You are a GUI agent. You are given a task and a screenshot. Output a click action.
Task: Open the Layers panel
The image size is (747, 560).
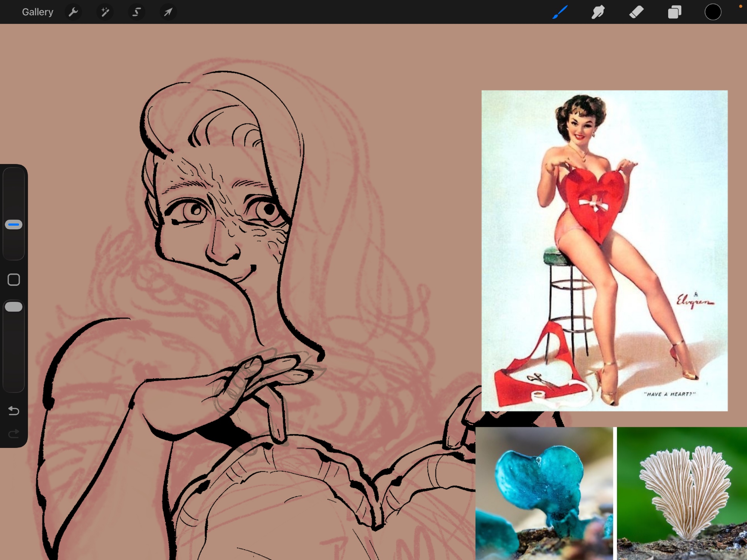coord(675,12)
